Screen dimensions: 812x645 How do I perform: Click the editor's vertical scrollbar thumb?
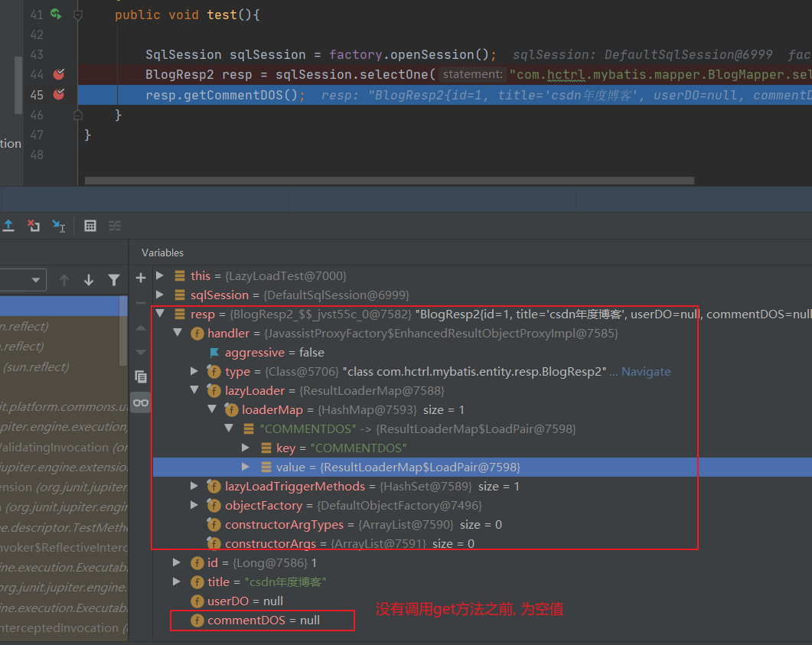tap(18, 85)
